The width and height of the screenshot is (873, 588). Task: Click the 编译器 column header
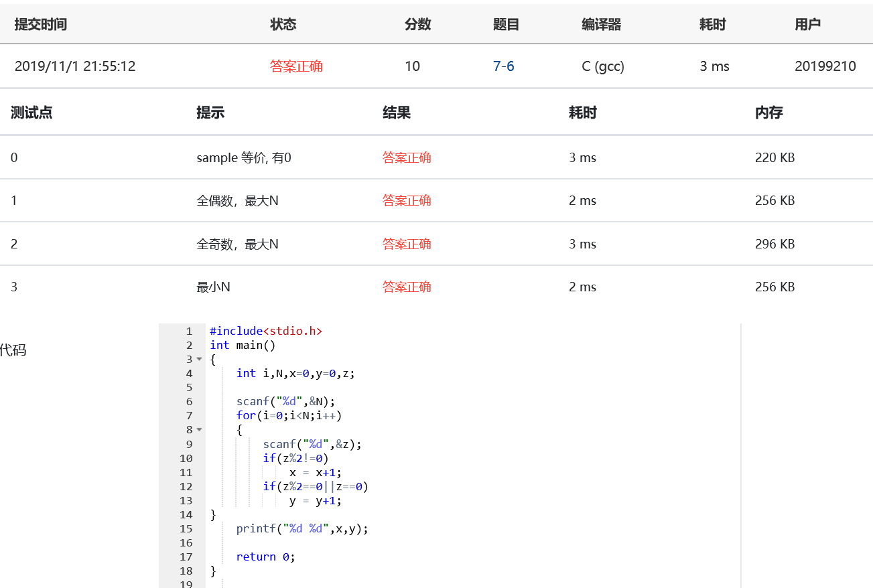click(x=601, y=25)
